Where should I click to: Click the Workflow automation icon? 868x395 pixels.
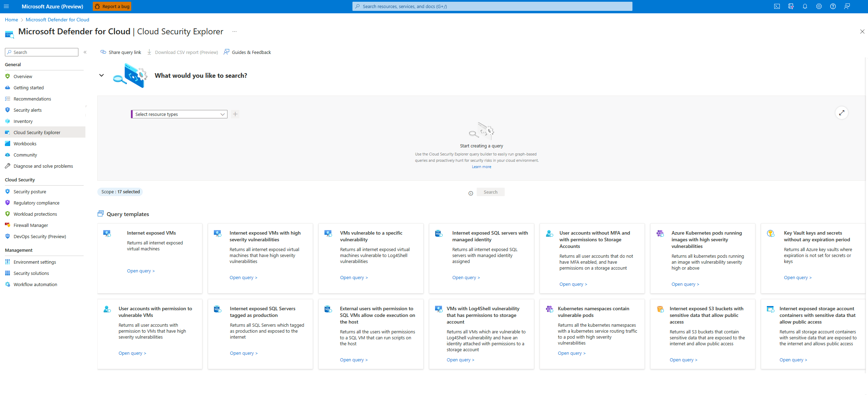(8, 284)
